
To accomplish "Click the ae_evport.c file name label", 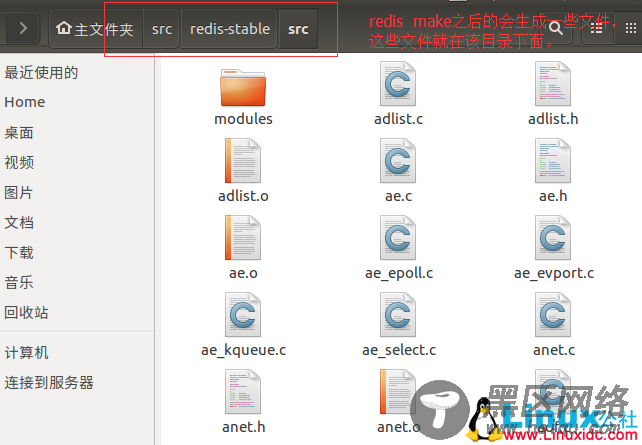I will tap(554, 273).
